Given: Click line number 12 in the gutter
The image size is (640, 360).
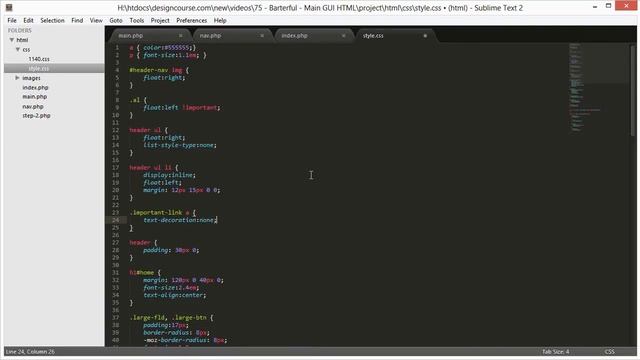Looking at the screenshot, I should pyautogui.click(x=116, y=130).
